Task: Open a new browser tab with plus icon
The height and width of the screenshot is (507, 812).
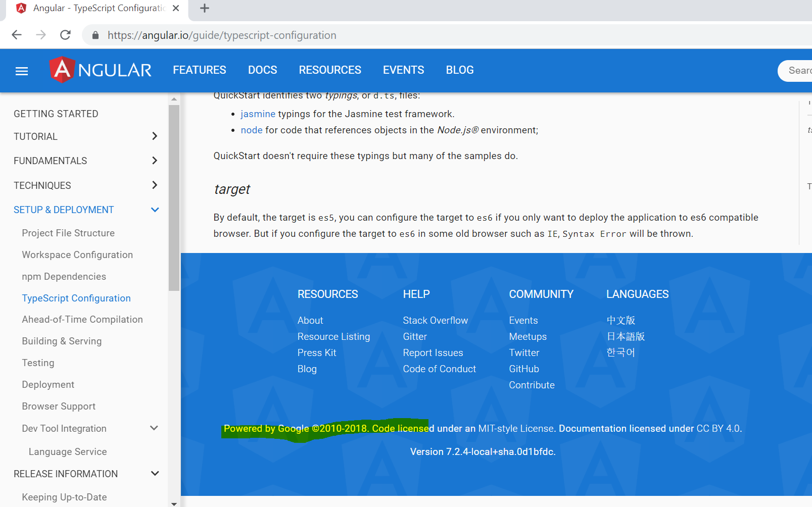Action: point(205,8)
